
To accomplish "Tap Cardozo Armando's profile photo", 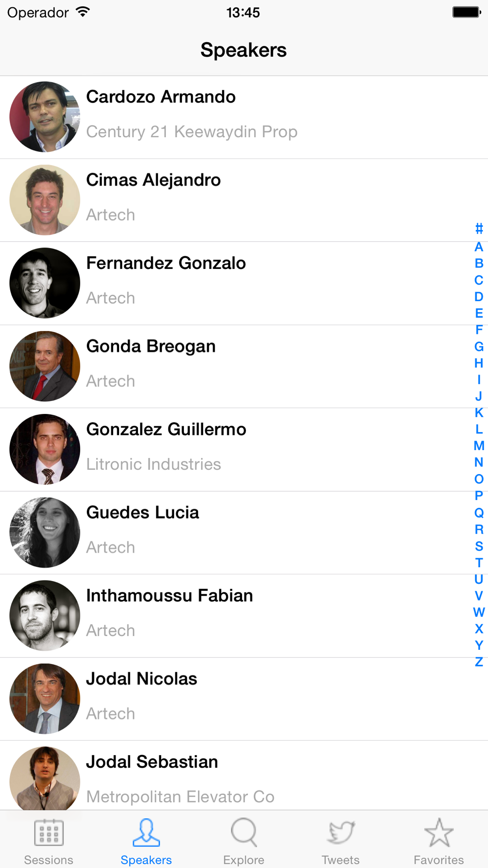I will [x=45, y=117].
